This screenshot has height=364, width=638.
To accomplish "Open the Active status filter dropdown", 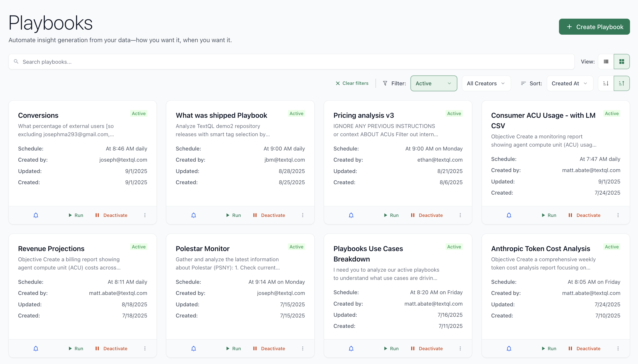I will (x=433, y=84).
